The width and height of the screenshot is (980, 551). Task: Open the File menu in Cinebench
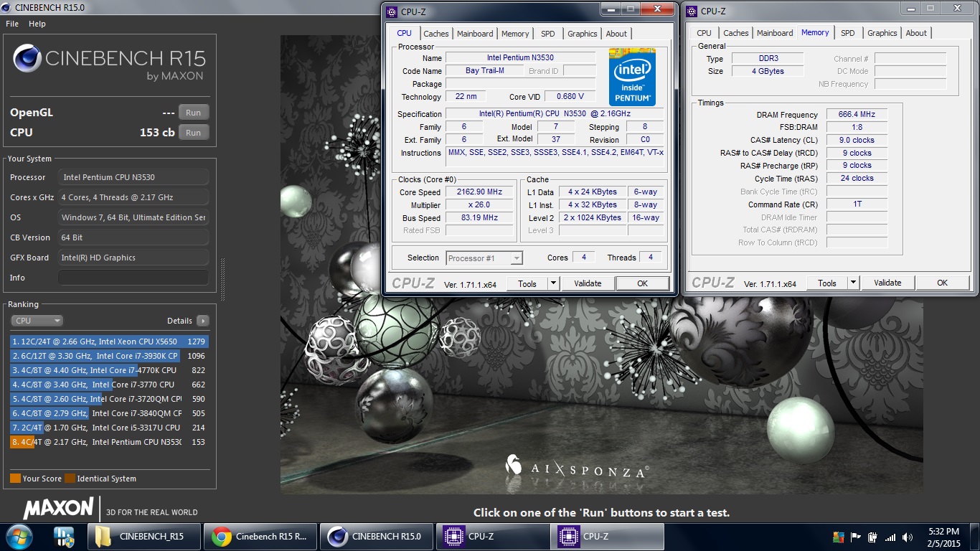tap(12, 24)
